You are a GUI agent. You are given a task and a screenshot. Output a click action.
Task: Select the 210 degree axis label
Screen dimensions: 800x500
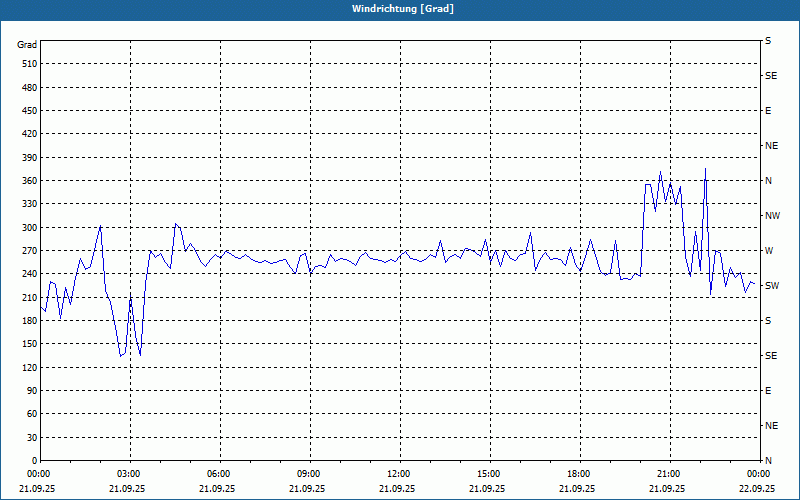point(30,297)
